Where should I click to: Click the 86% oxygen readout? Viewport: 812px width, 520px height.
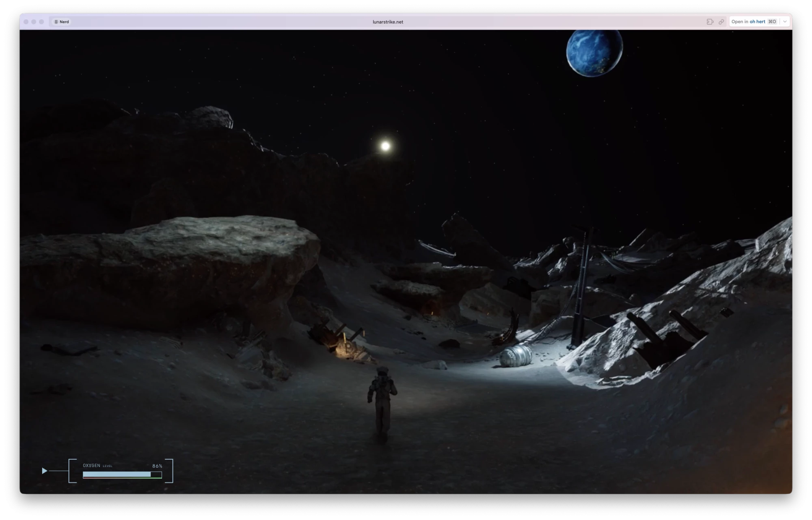point(157,466)
